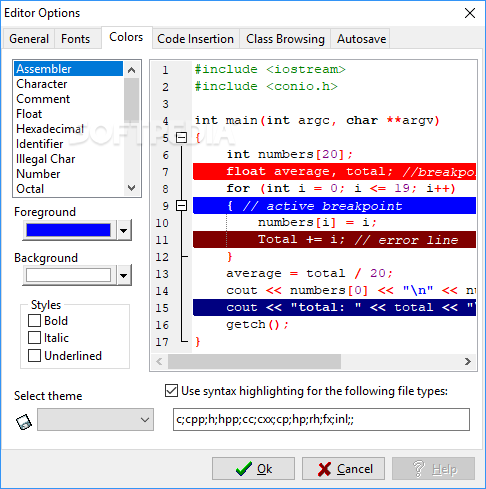
Task: Click the element list scroll down arrow
Action: (132, 188)
